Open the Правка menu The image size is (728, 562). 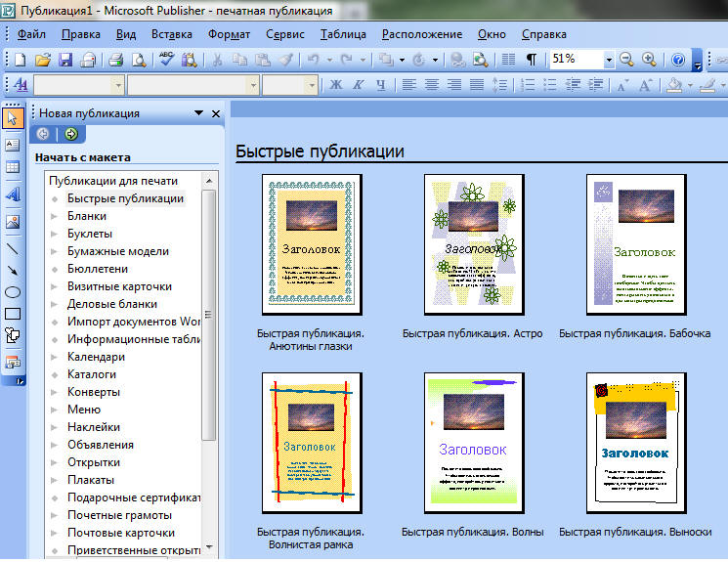(x=80, y=34)
